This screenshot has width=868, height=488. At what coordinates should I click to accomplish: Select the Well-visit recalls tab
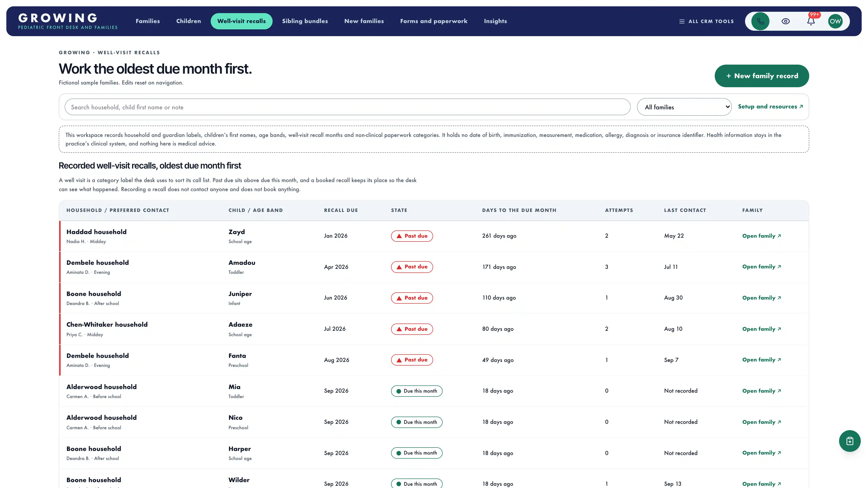[241, 21]
